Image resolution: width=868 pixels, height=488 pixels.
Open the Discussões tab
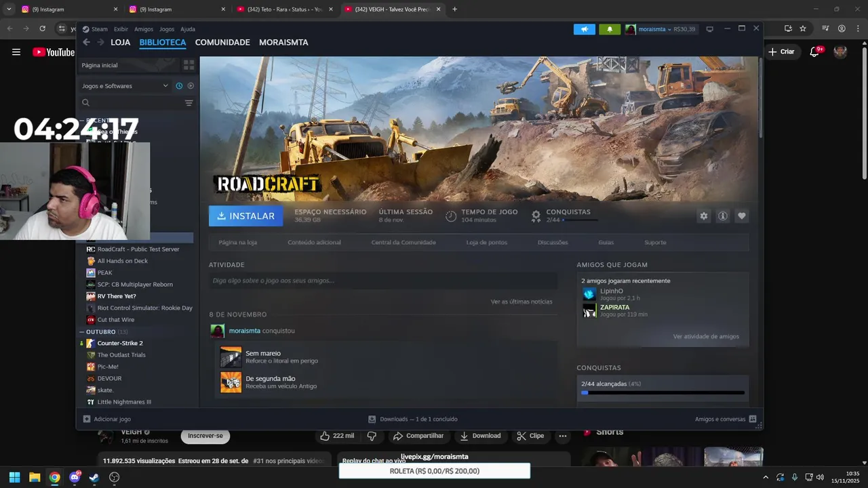pos(553,242)
